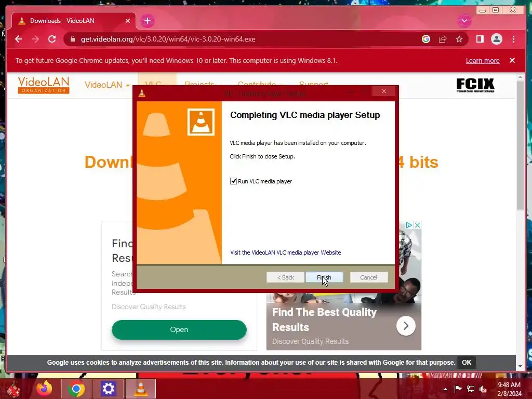Click the muted volume tray icon

483,389
